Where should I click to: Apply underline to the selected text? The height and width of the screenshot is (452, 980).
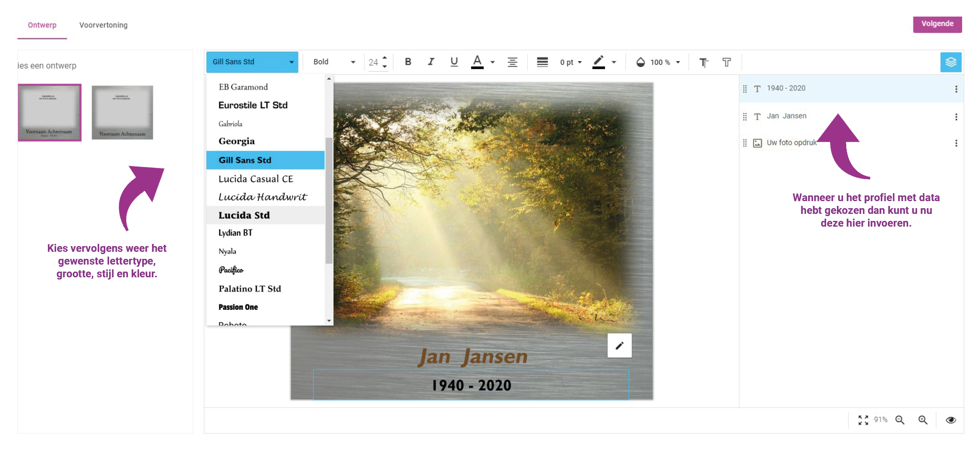[x=453, y=62]
